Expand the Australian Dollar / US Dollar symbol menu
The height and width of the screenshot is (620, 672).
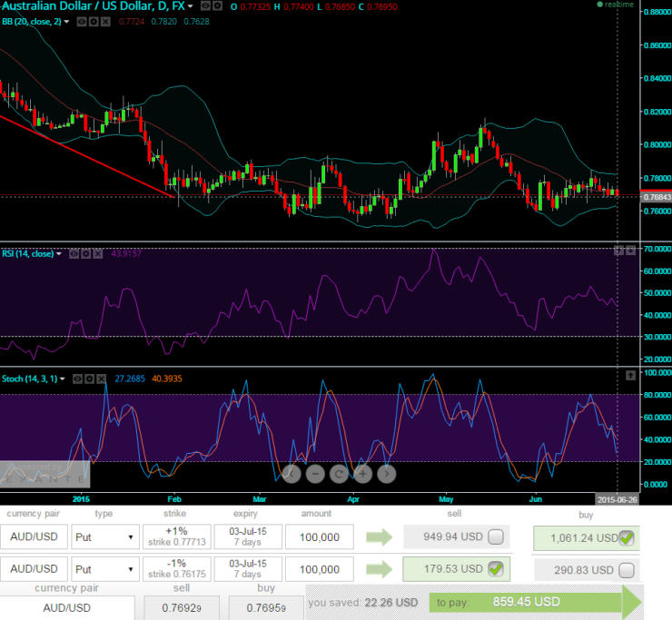coord(190,6)
